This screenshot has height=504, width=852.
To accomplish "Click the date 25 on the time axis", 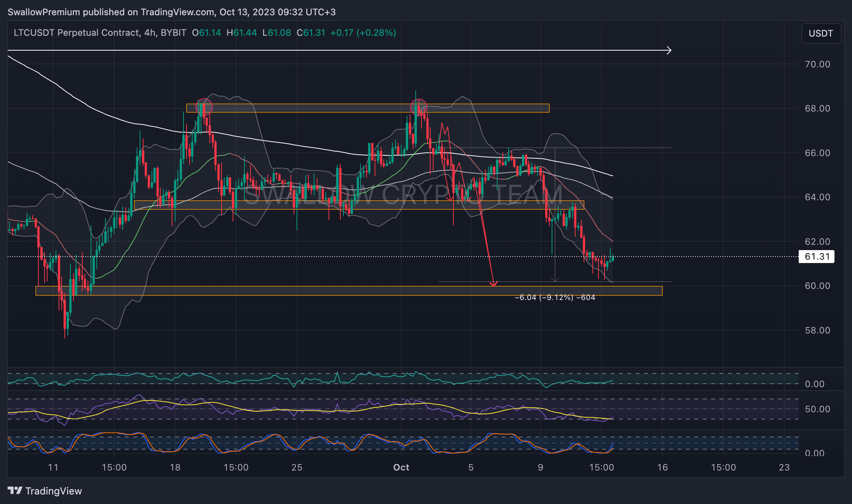I will (x=297, y=467).
